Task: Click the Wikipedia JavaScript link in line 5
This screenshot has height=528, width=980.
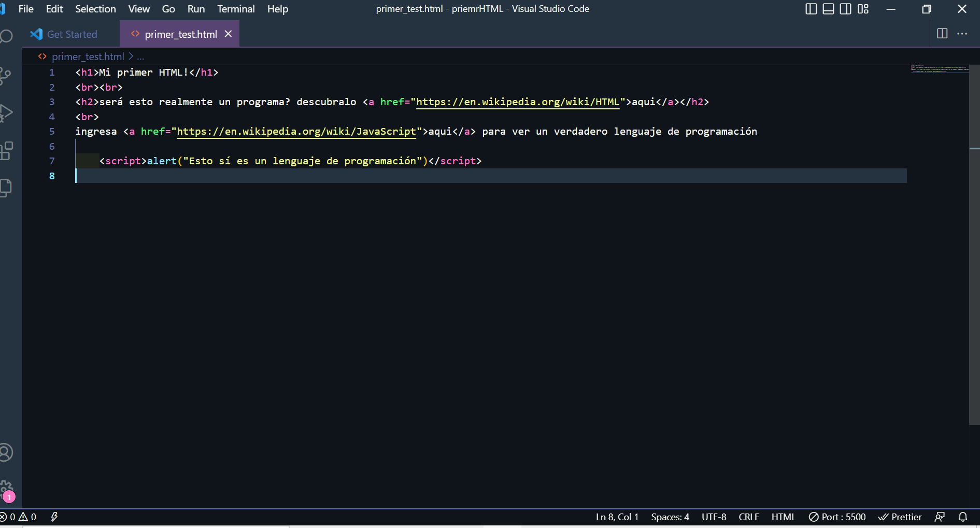Action: (296, 132)
